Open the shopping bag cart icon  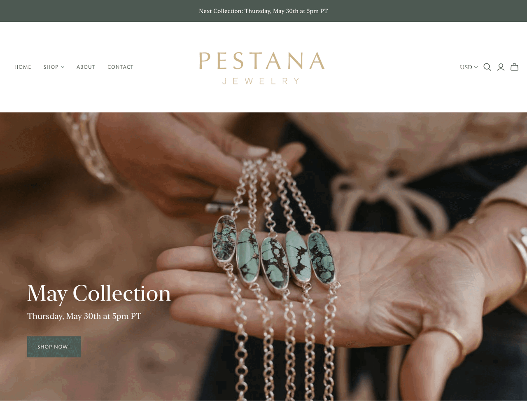[x=514, y=67]
